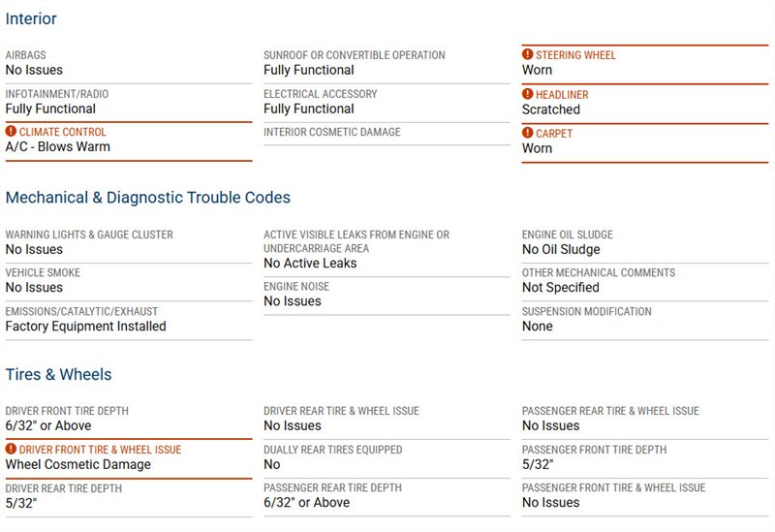
Task: Click the Sunroof or Convertible Operation label
Action: click(x=355, y=55)
